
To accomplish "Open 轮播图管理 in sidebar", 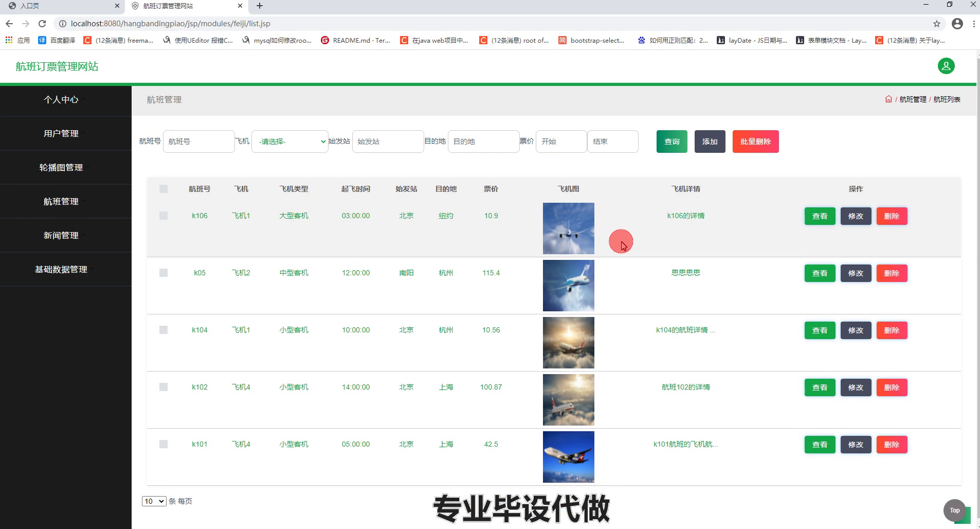I will (61, 167).
